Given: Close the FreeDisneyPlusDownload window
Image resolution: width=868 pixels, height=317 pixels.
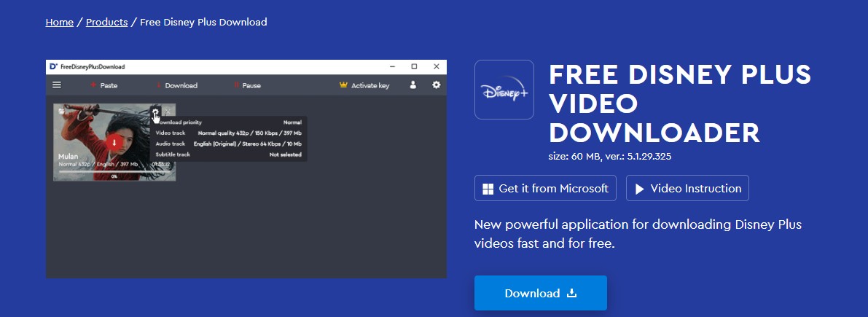Looking at the screenshot, I should pyautogui.click(x=437, y=66).
